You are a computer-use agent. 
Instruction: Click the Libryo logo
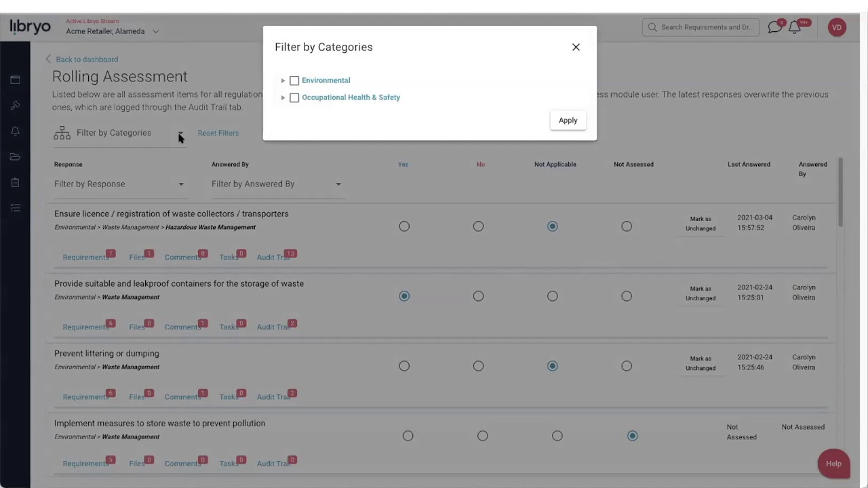click(30, 27)
